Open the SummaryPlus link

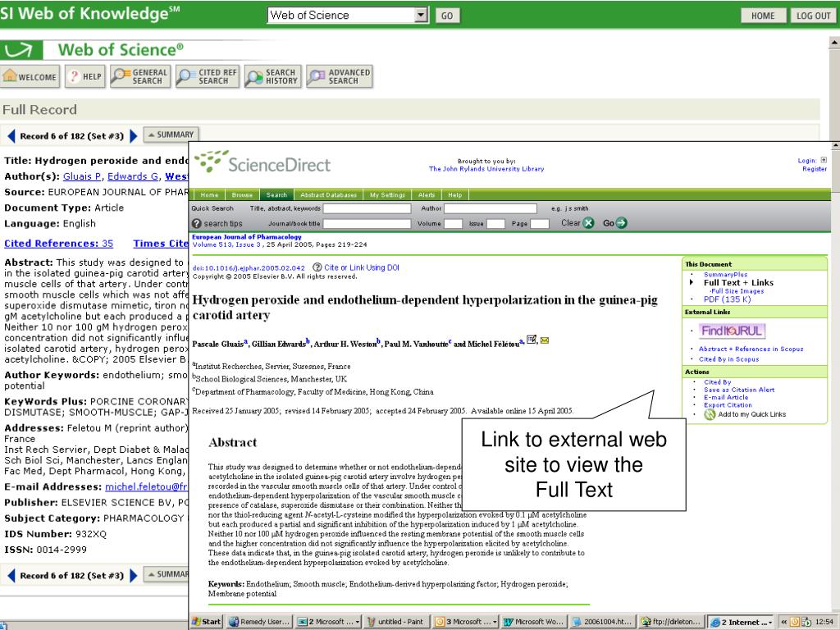[725, 274]
